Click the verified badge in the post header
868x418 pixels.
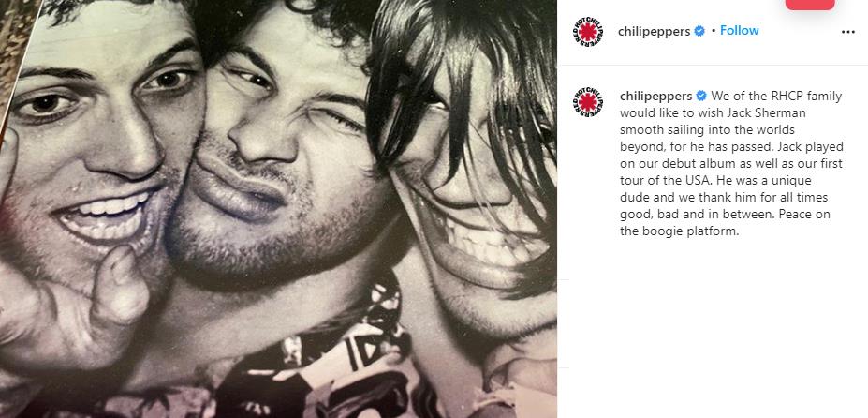(x=699, y=32)
